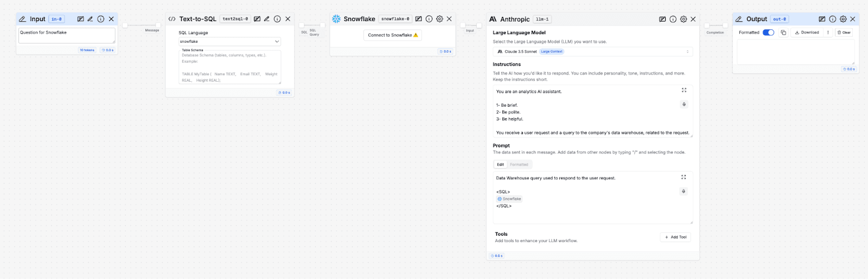This screenshot has width=868, height=279.
Task: Open notes icon on Output node
Action: tap(822, 19)
